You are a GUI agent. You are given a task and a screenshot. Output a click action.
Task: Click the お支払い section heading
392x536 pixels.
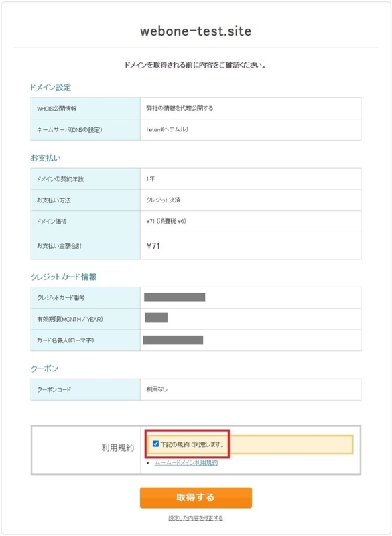coord(46,158)
